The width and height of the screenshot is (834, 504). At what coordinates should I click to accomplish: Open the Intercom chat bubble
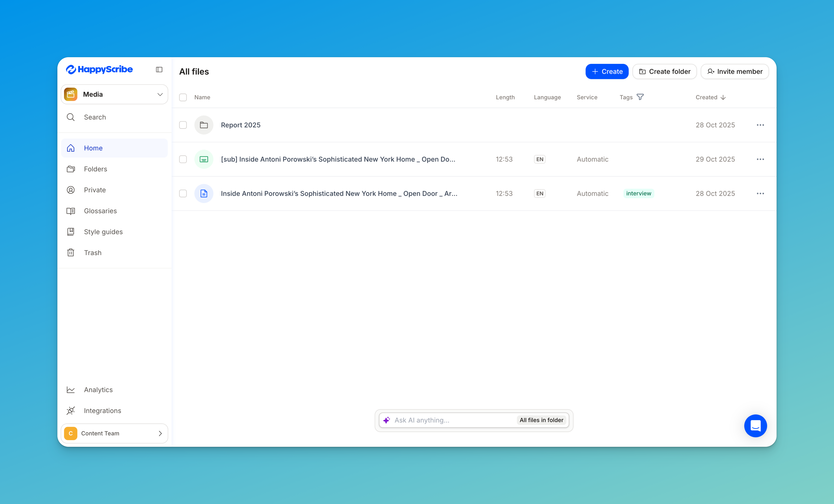[755, 426]
